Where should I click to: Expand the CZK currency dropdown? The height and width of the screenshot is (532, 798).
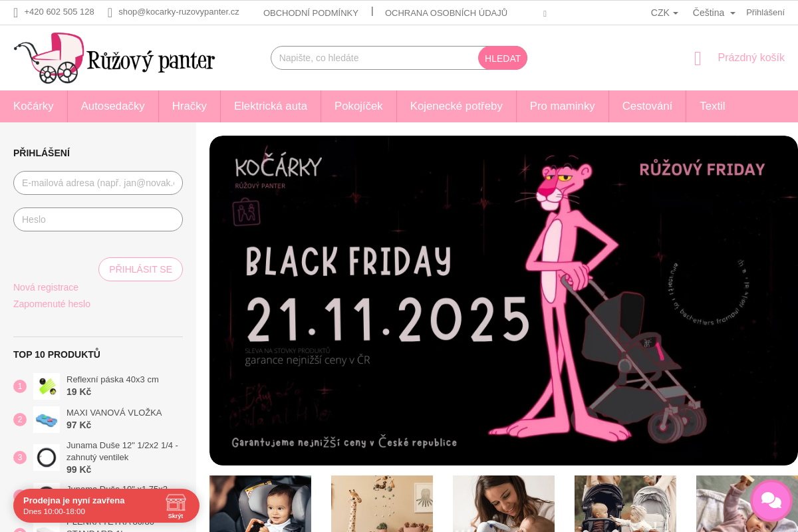click(x=664, y=13)
